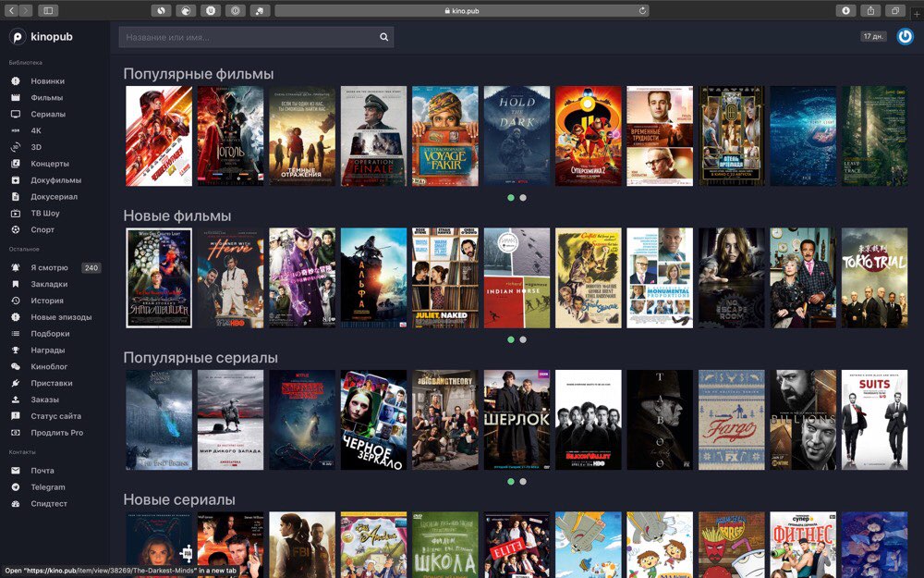Click the ТВ Шоу icon
This screenshot has width=924, height=578.
[16, 213]
